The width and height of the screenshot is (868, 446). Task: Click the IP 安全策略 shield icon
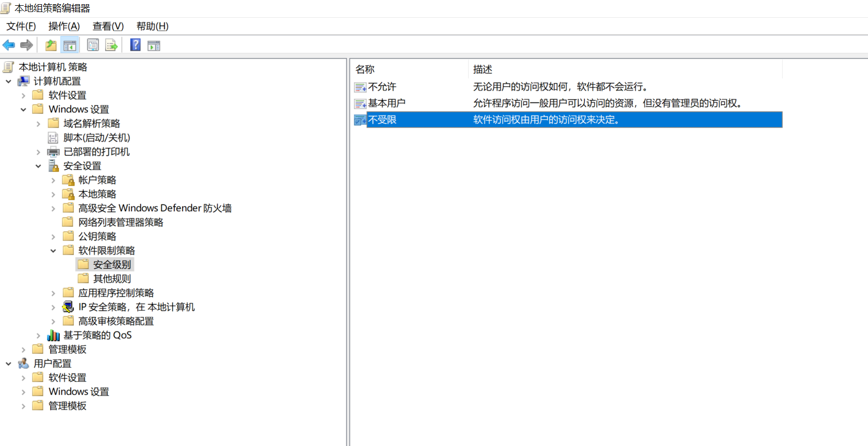coord(68,307)
